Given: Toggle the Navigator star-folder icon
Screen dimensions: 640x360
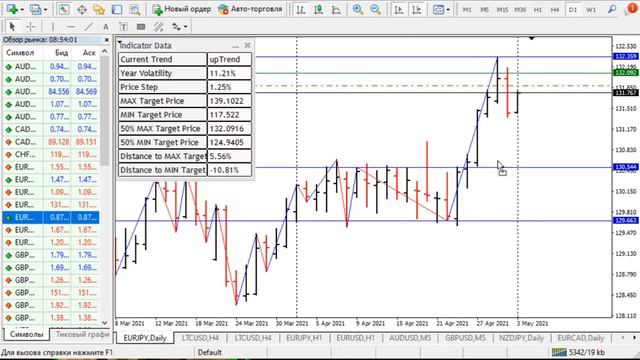Looking at the screenshot, I should click(x=99, y=9).
